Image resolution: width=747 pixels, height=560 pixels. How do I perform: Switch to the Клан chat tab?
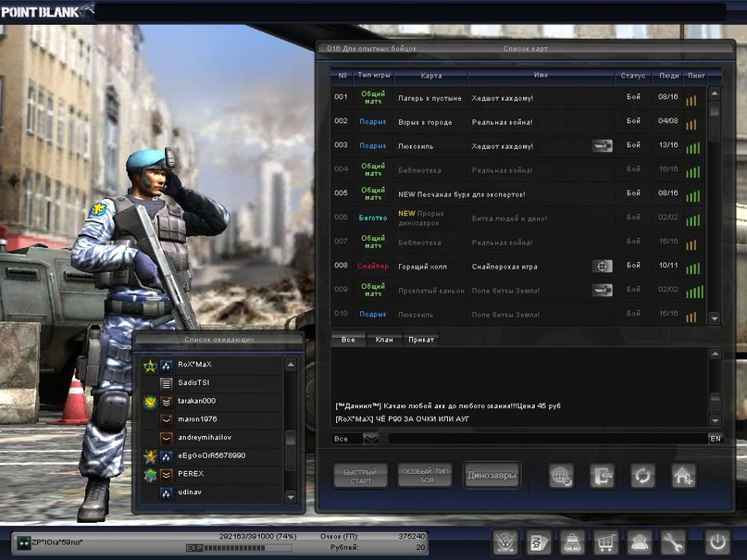tap(384, 340)
